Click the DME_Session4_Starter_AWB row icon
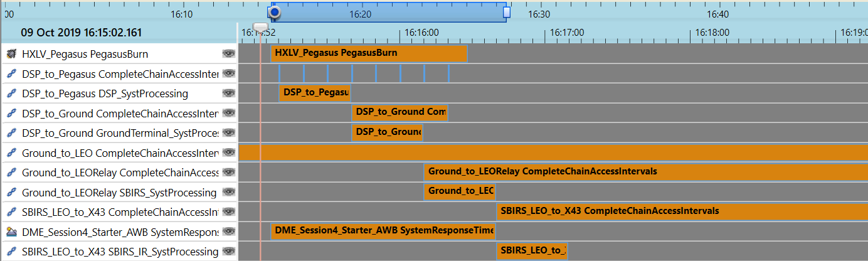The width and height of the screenshot is (868, 261). [x=11, y=232]
